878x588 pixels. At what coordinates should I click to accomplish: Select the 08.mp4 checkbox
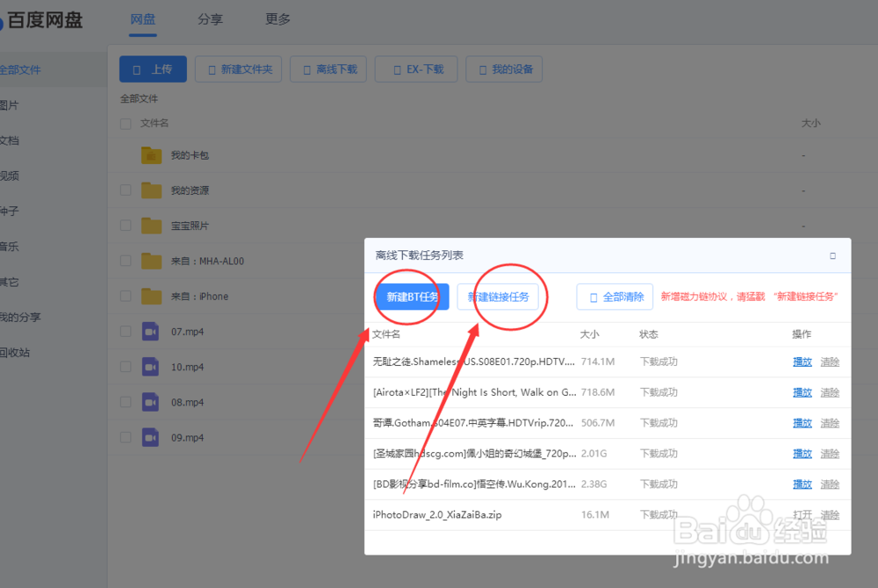coord(126,402)
